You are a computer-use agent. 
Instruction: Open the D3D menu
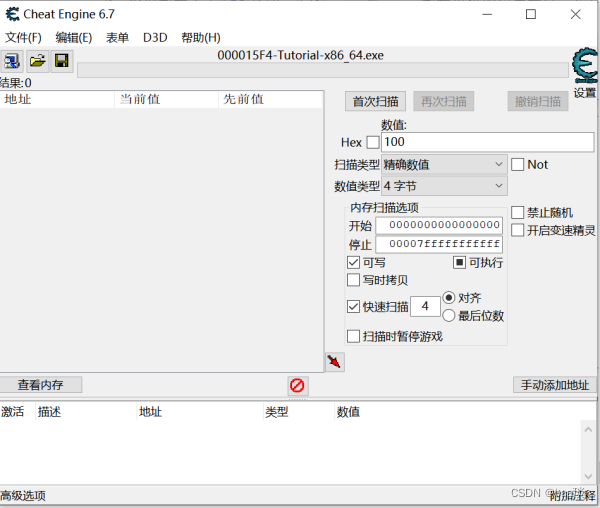(155, 37)
